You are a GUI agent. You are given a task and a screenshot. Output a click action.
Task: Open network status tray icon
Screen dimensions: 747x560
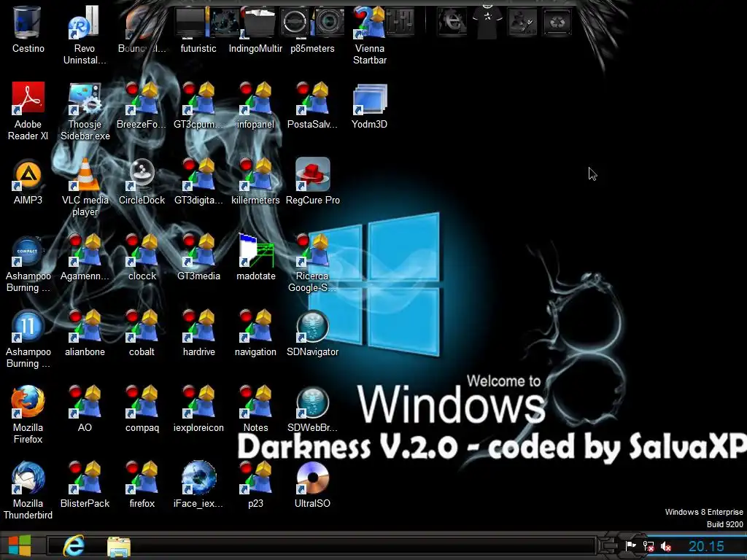[x=648, y=546]
